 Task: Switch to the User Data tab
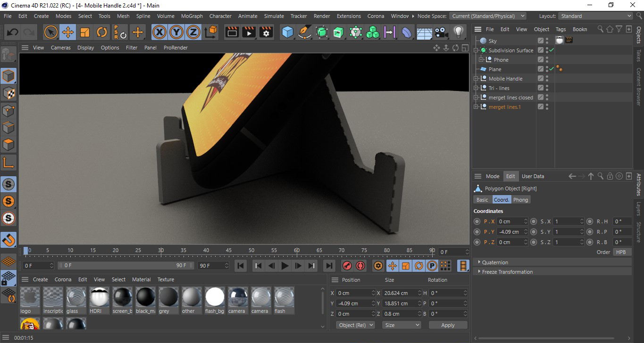[x=533, y=176]
